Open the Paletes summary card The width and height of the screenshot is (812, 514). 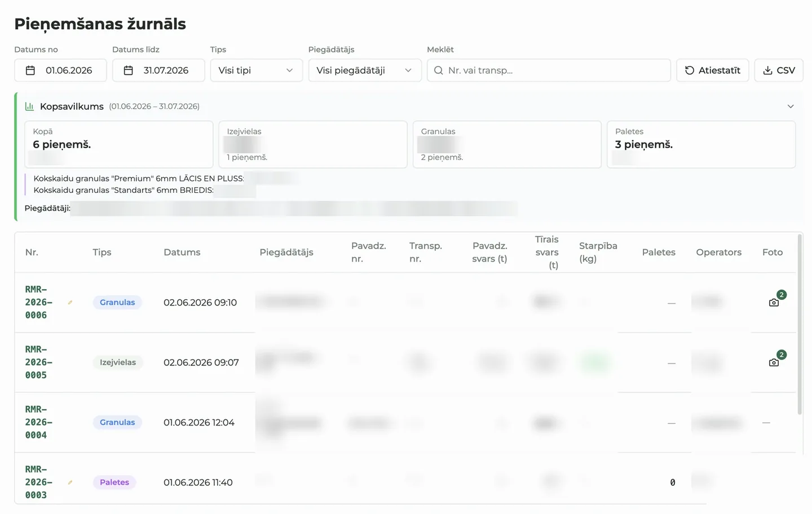pyautogui.click(x=701, y=144)
